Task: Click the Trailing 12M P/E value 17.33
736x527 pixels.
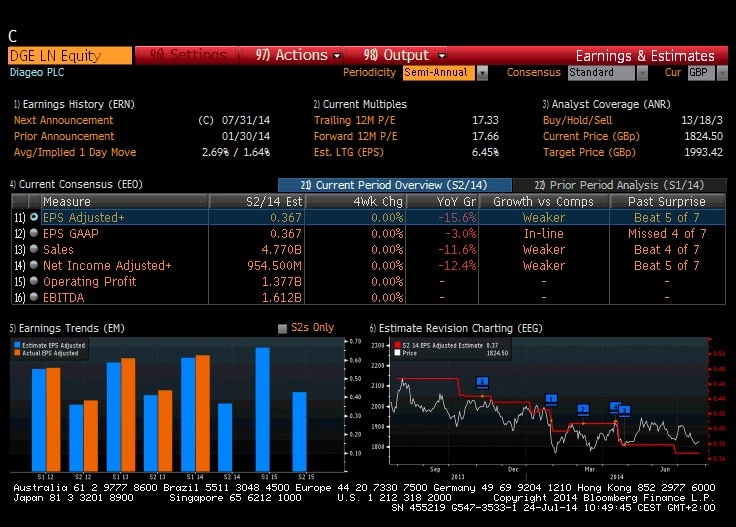Action: point(485,120)
